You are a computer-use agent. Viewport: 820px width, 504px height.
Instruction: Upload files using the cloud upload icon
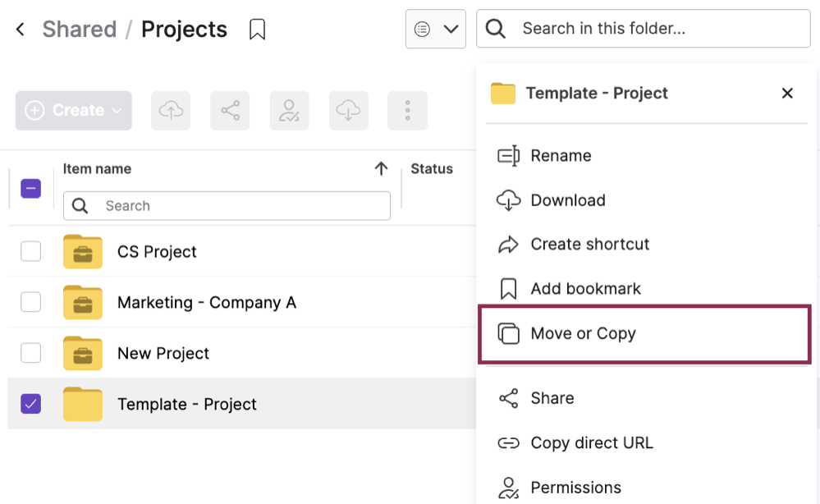[x=170, y=110]
